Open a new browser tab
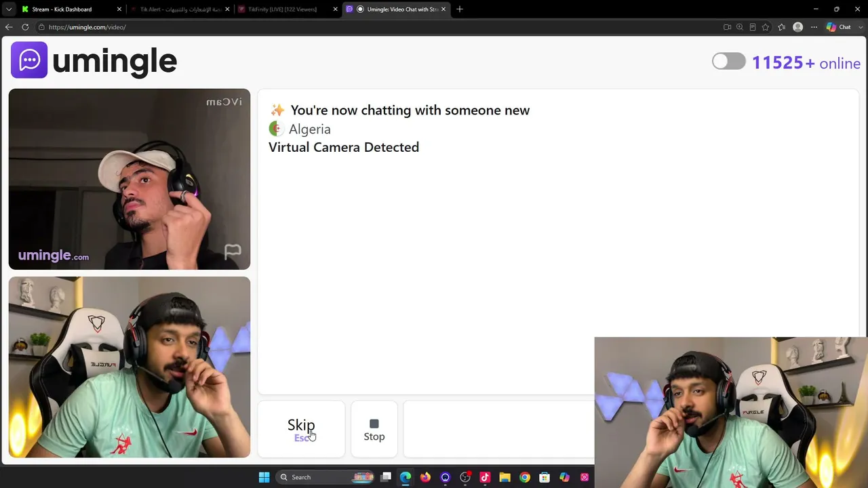Screen dimensions: 868x488 click(x=460, y=9)
